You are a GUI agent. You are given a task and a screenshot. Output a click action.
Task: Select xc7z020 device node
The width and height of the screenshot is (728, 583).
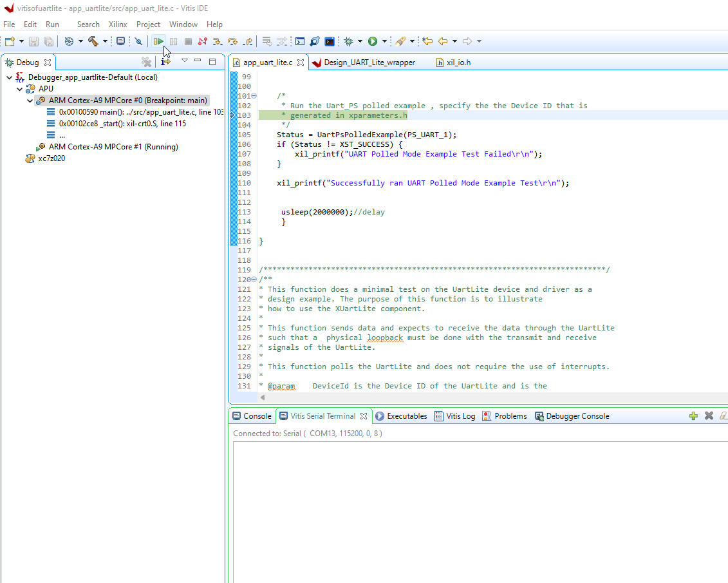[x=46, y=158]
